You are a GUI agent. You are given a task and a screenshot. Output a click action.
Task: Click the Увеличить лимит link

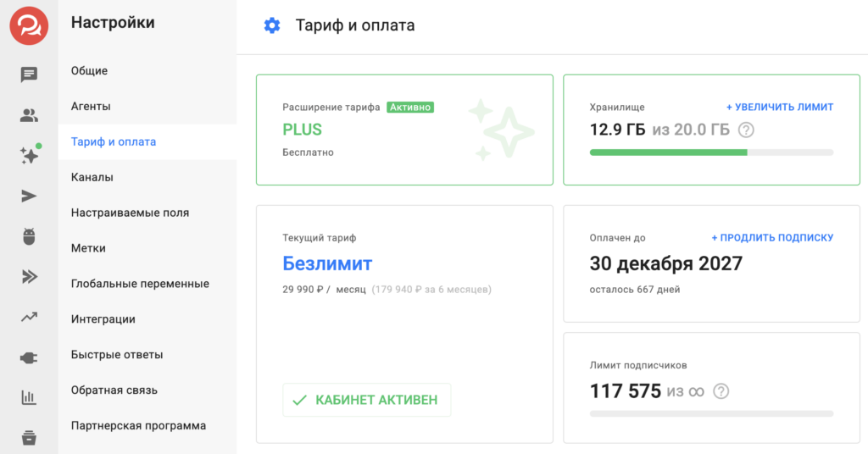(x=780, y=108)
